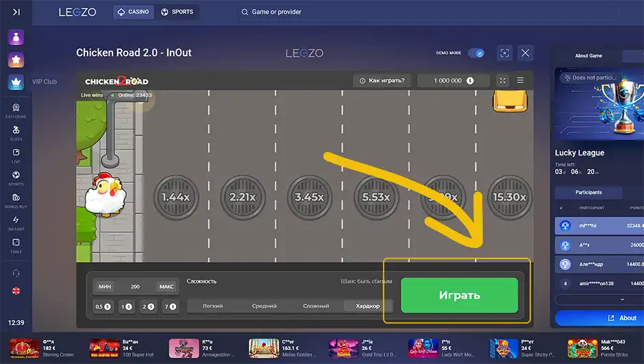Screen dimensions: 644x364
Task: Select participant row ml***hil
Action: click(x=599, y=226)
